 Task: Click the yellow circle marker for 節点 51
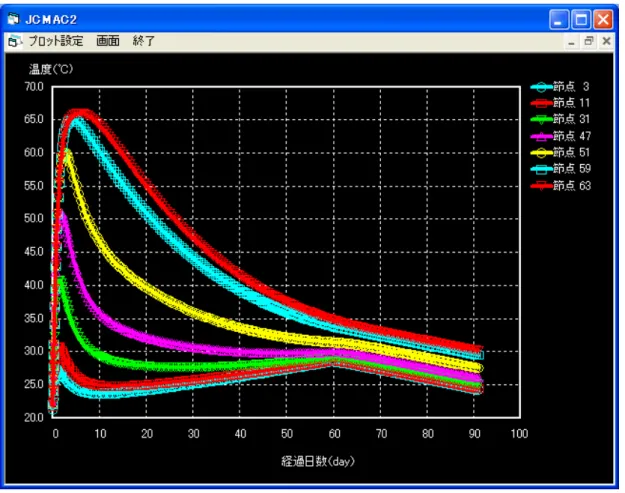541,152
